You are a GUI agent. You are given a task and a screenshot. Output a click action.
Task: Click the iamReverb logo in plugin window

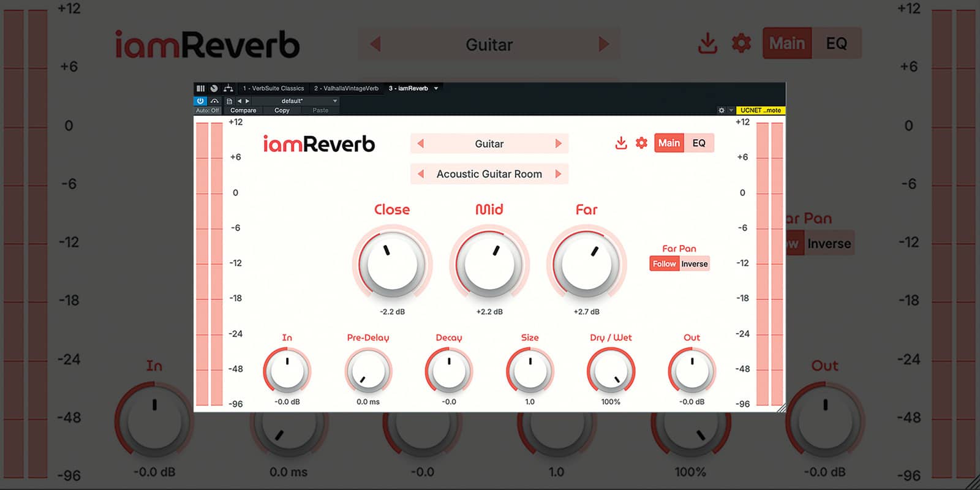click(318, 144)
